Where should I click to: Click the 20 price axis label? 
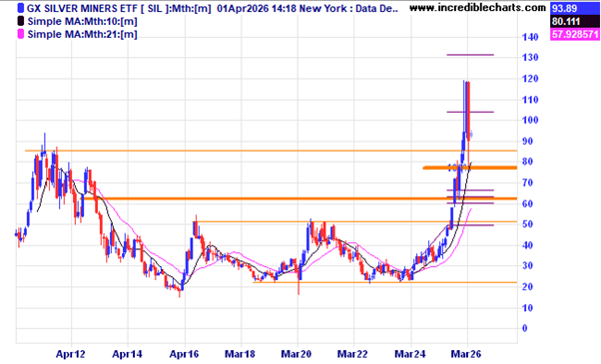point(527,287)
